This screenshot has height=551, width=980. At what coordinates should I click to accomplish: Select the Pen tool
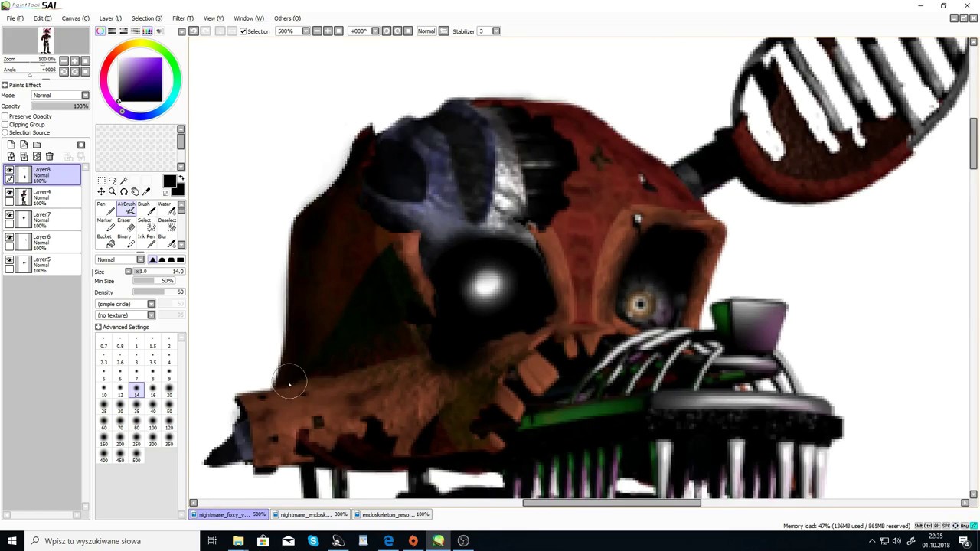[104, 207]
